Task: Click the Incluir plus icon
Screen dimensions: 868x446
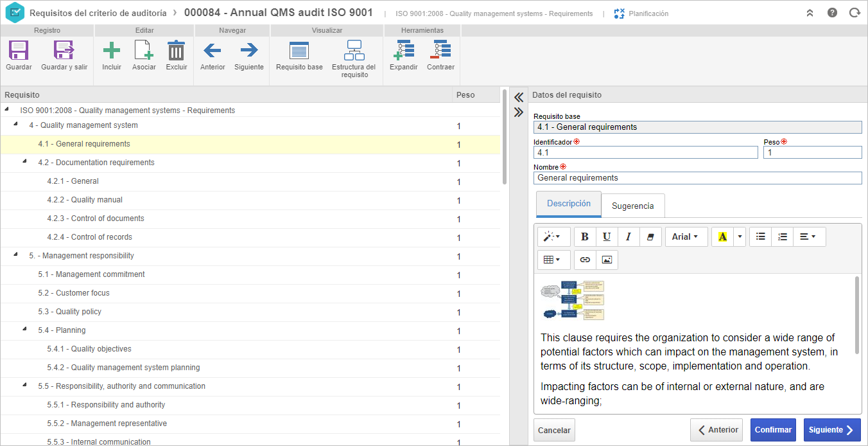Action: point(112,50)
